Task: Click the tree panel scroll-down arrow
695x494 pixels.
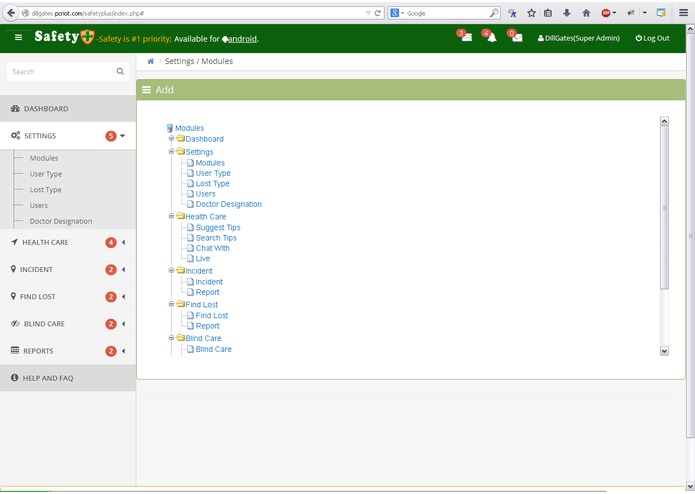Action: (664, 351)
